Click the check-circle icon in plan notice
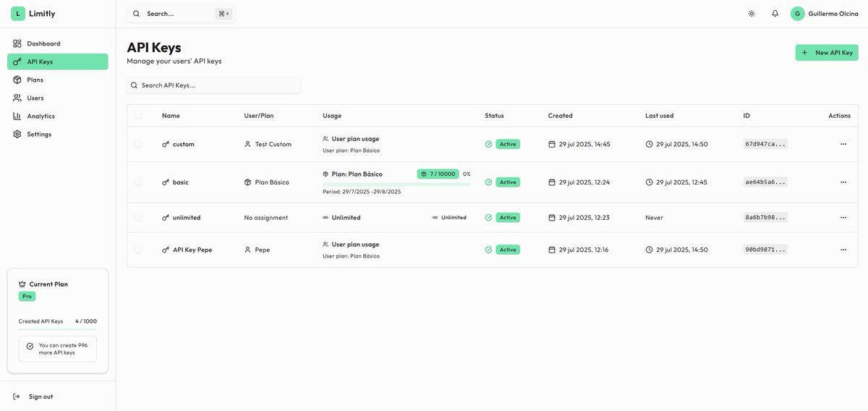The height and width of the screenshot is (411, 868). click(30, 347)
